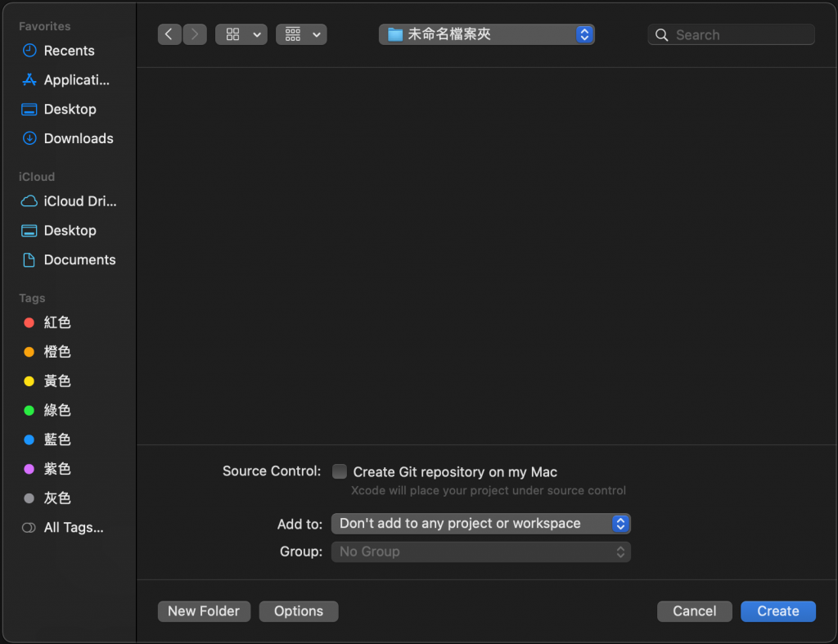Click the Recents clock icon
The image size is (838, 644).
[x=29, y=51]
